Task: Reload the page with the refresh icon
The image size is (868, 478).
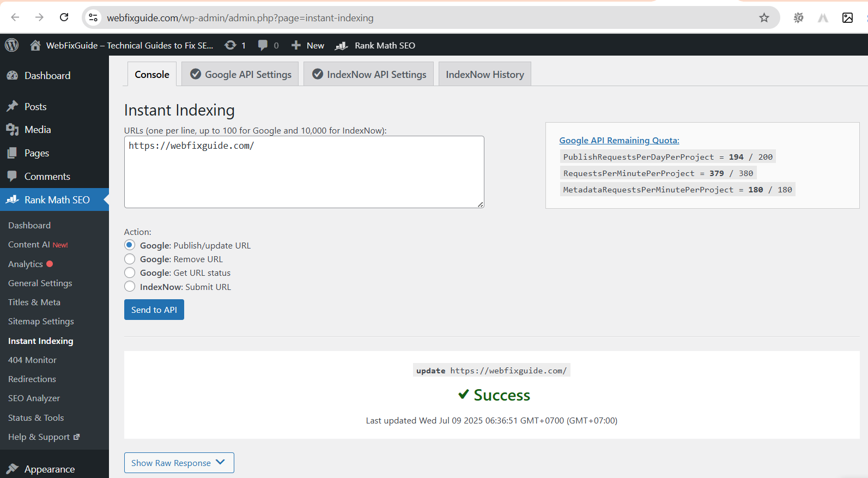Action: point(64,17)
